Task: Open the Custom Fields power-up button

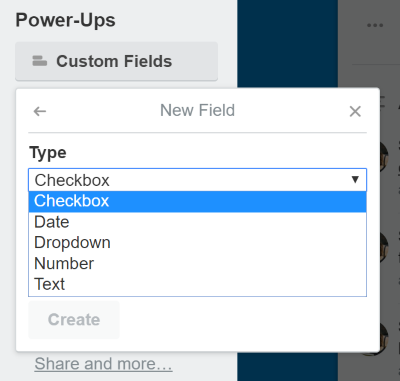Action: click(116, 61)
